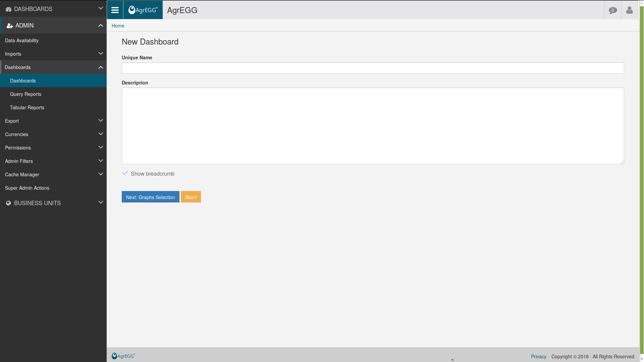Click the AgrEGG logo icon in header
This screenshot has width=644, height=362.
143,10
